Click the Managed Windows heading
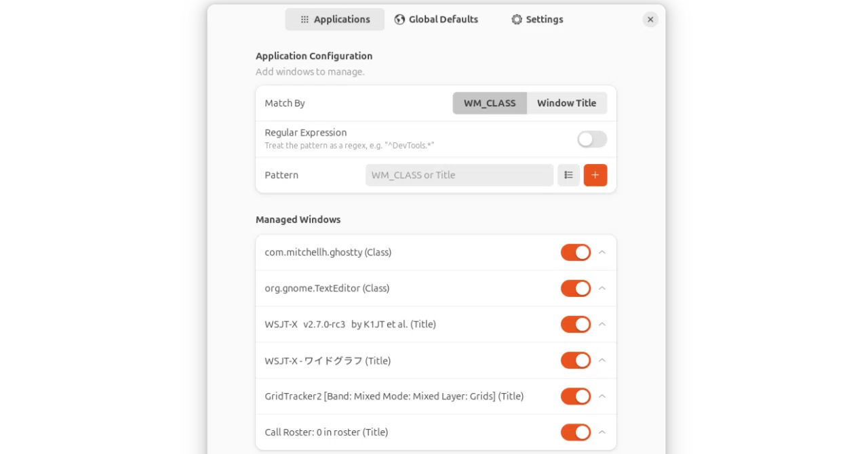Screen dimensions: 868x454 [298, 220]
